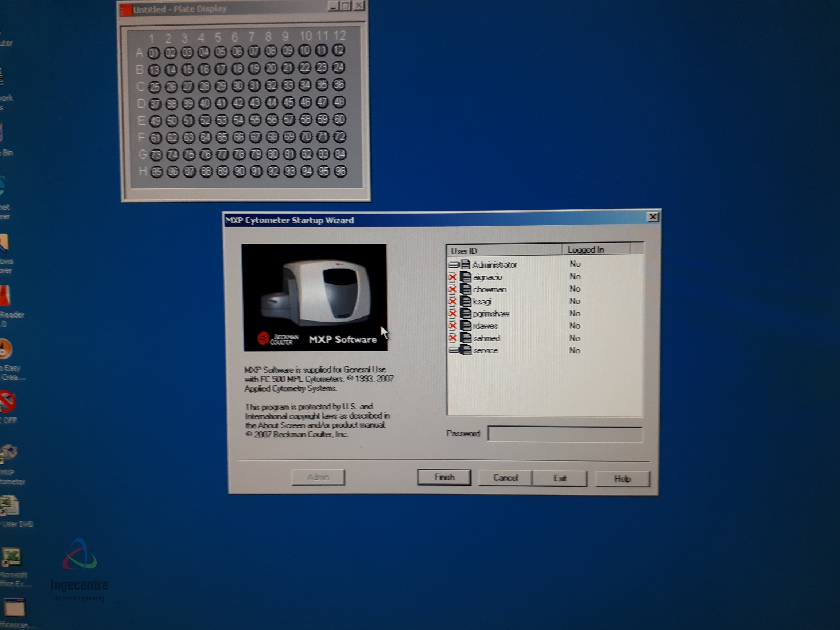Click the red X icon beside aignacio
The height and width of the screenshot is (630, 840).
[453, 277]
